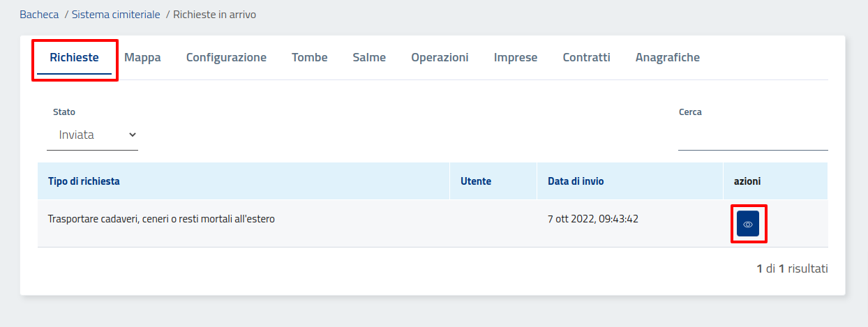
Task: Show the Imprese tab
Action: [x=516, y=58]
